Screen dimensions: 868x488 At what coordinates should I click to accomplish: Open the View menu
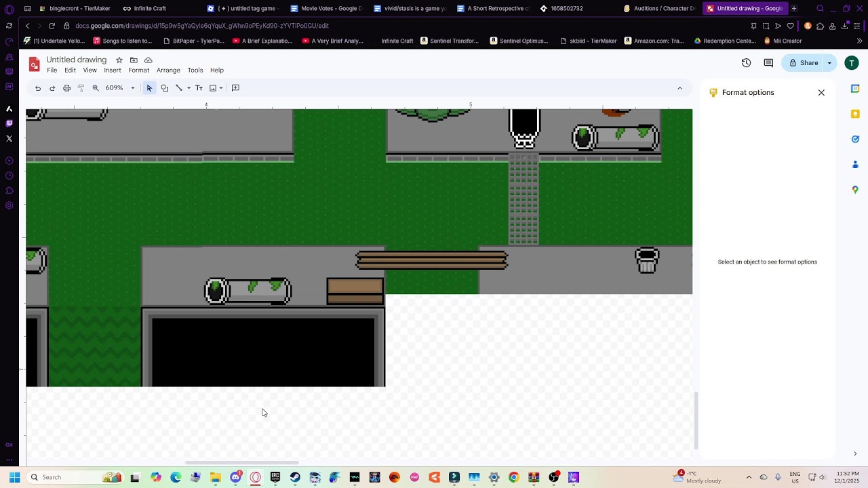coord(90,70)
